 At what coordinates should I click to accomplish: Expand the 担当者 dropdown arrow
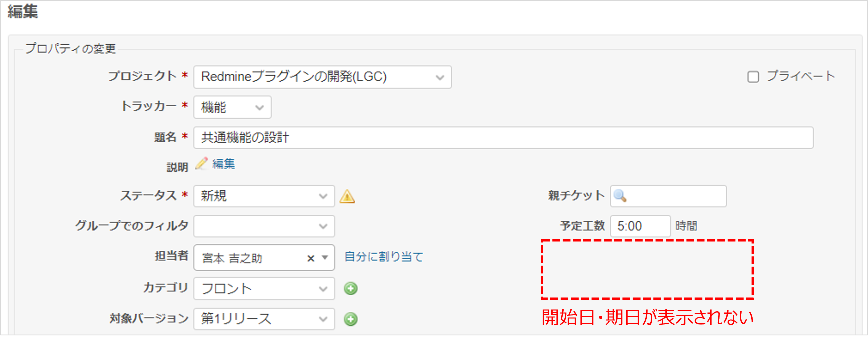tap(325, 258)
